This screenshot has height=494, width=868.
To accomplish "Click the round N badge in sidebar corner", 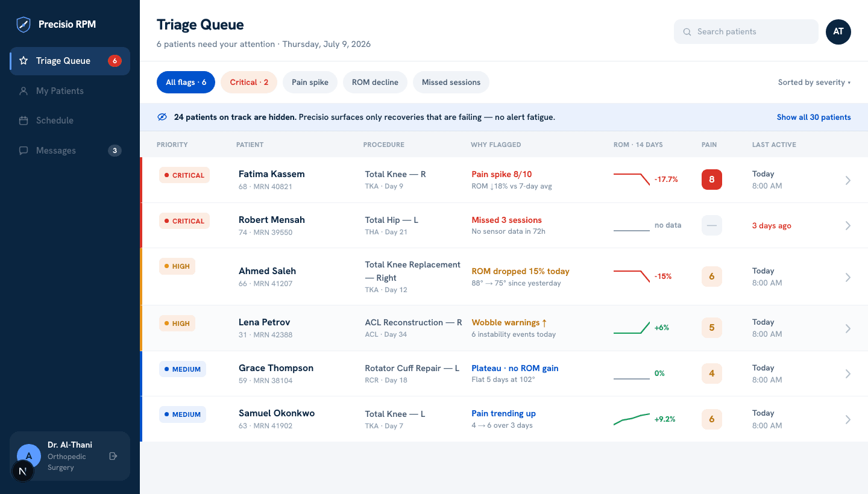I will (x=23, y=471).
